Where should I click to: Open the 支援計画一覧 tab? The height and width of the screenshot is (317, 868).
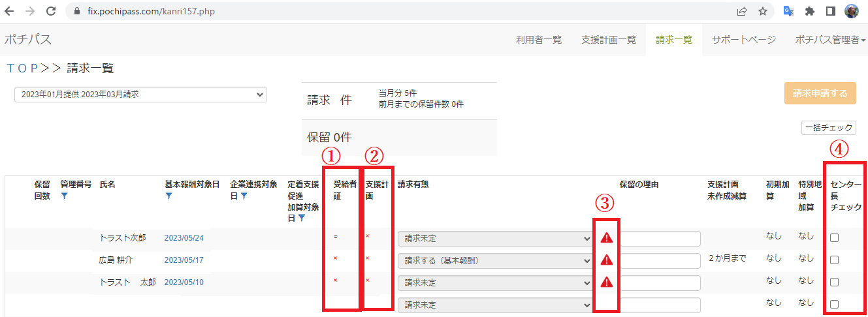609,40
